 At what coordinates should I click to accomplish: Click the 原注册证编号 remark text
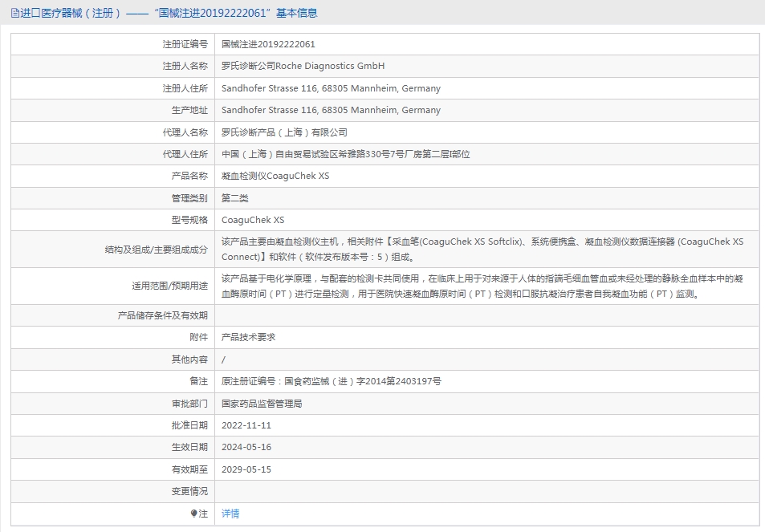click(332, 381)
